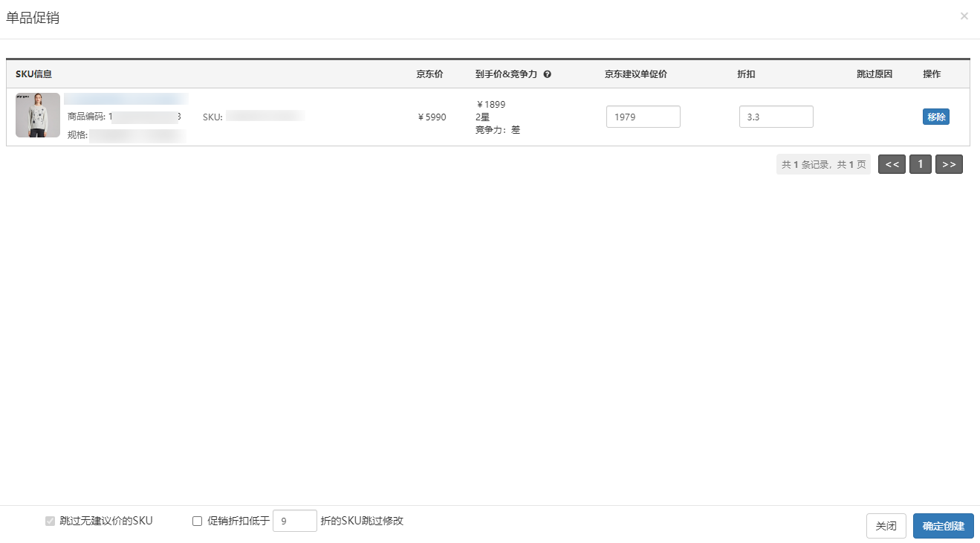Click the SKU信息 column header

(x=33, y=74)
